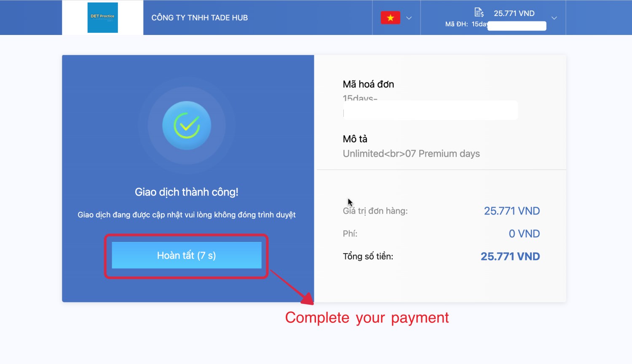Viewport: 632px width, 364px height.
Task: Expand the language dropdown chevron
Action: point(409,18)
